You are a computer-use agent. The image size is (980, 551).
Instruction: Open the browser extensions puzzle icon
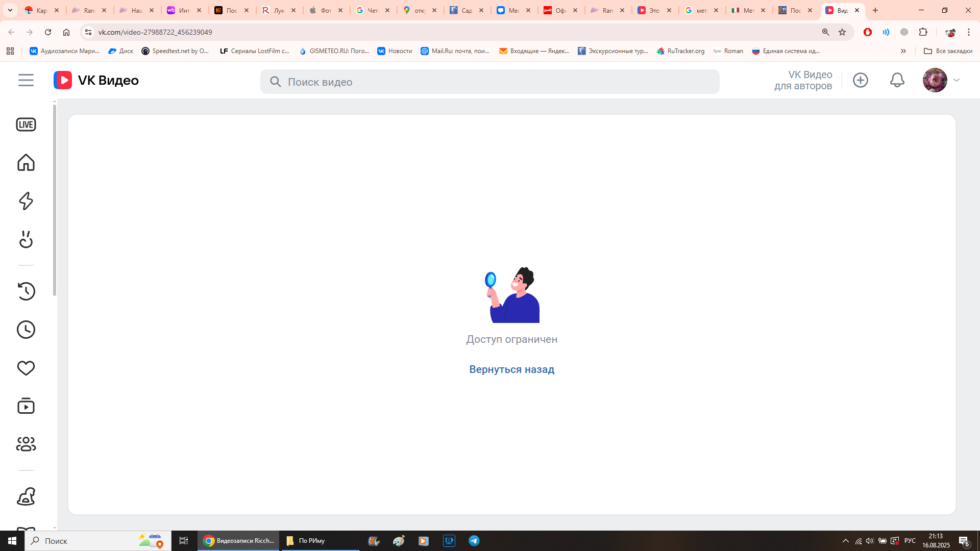pos(923,32)
